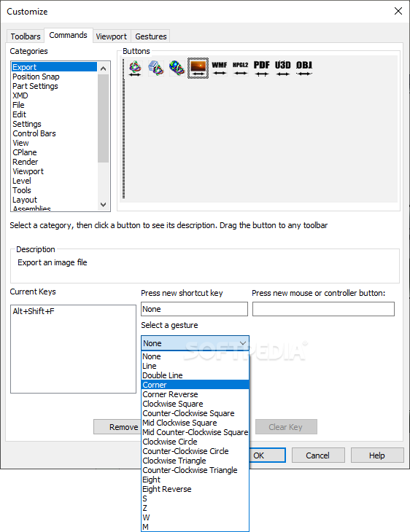This screenshot has width=410, height=532.
Task: Select File category in list
Action: coord(54,105)
